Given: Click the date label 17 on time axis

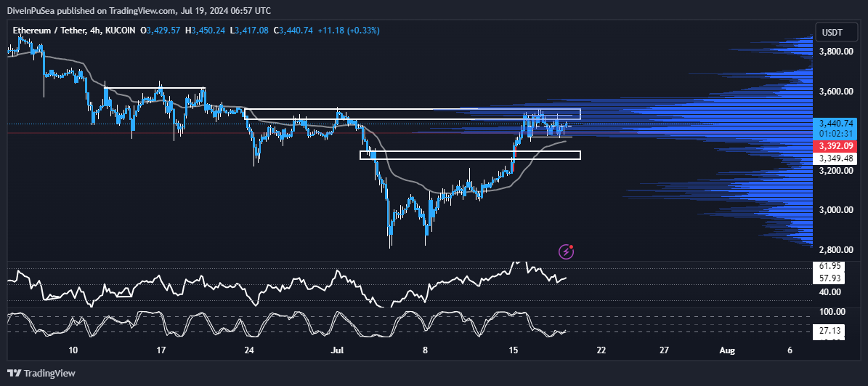Looking at the screenshot, I should coord(161,350).
